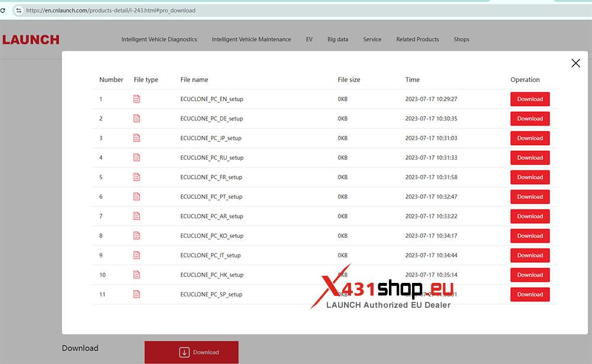Click file icon for ECUCLONE_PC_DE_setup
Screen dimensions: 592x364
137,118
